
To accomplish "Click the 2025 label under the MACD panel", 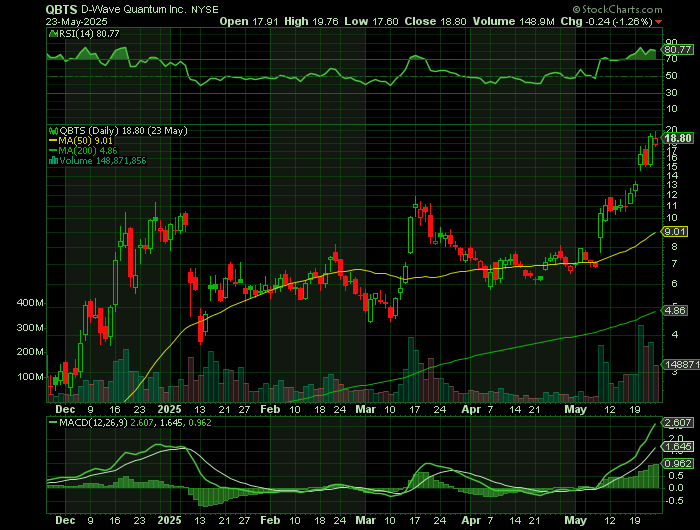I will (x=170, y=520).
